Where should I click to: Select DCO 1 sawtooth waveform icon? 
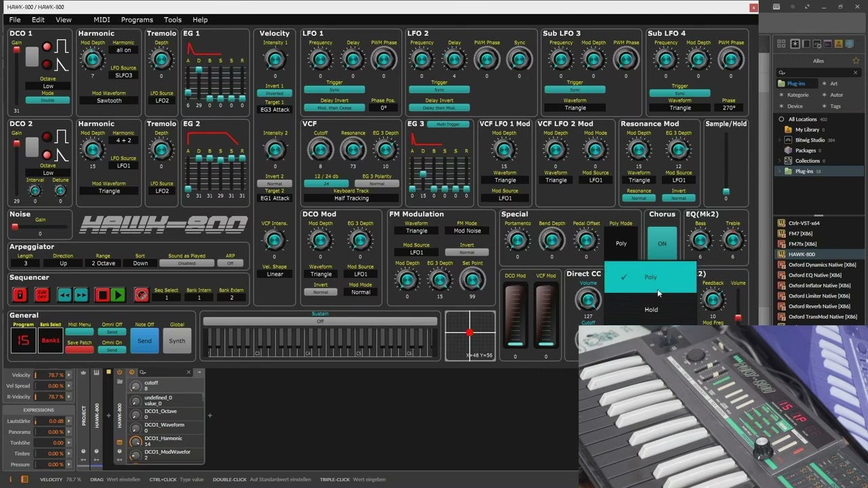pyautogui.click(x=62, y=65)
